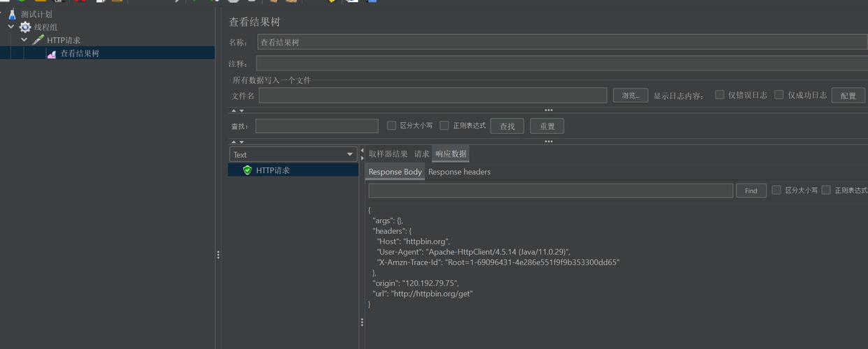Screen dimensions: 868x349
Task: Click the pipette icon of HTTP请求 tree node
Action: [x=38, y=40]
